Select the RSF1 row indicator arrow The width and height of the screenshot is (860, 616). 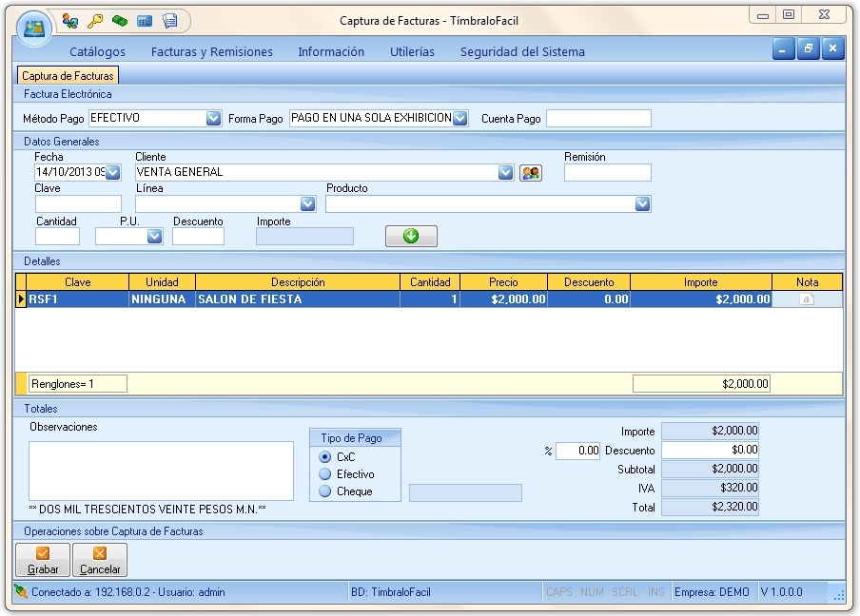click(21, 299)
